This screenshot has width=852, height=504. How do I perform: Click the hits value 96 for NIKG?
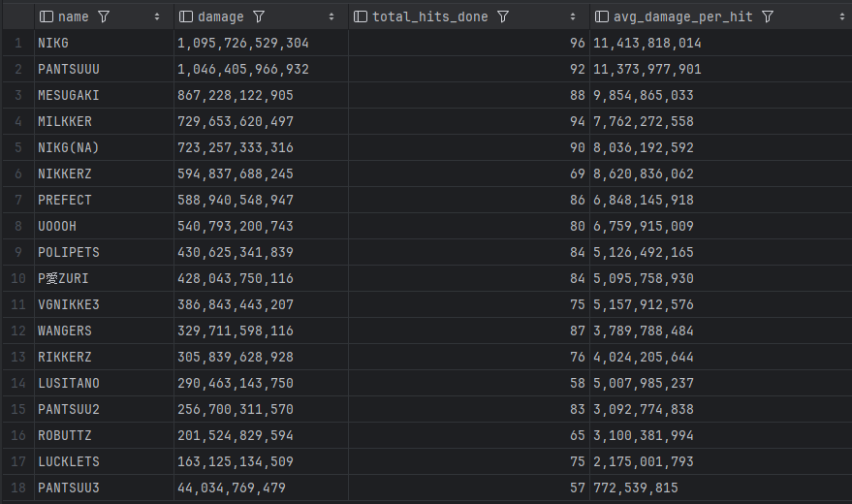click(x=578, y=43)
